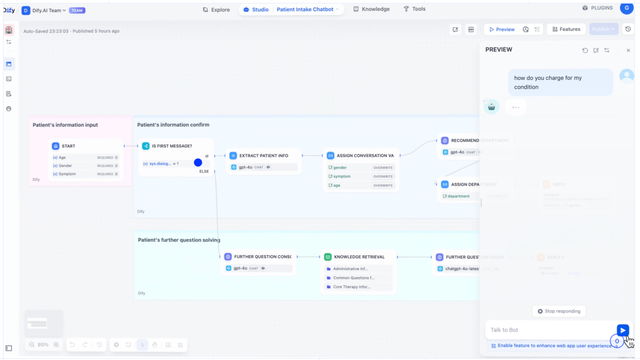Go to the Tools tab
Image resolution: width=640 pixels, height=360 pixels.
coord(414,9)
